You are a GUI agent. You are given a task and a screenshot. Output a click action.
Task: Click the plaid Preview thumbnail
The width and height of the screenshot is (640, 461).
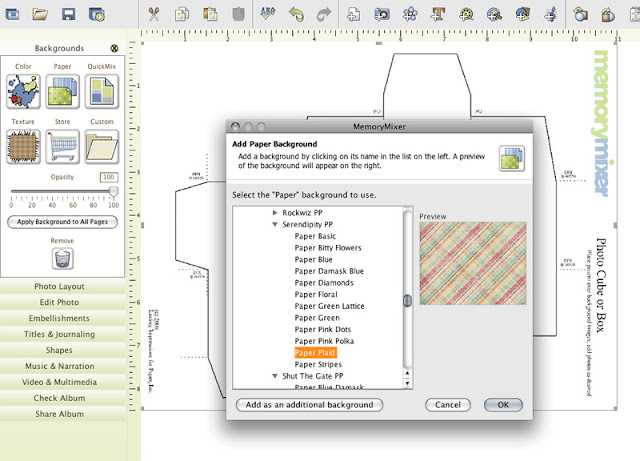[473, 263]
